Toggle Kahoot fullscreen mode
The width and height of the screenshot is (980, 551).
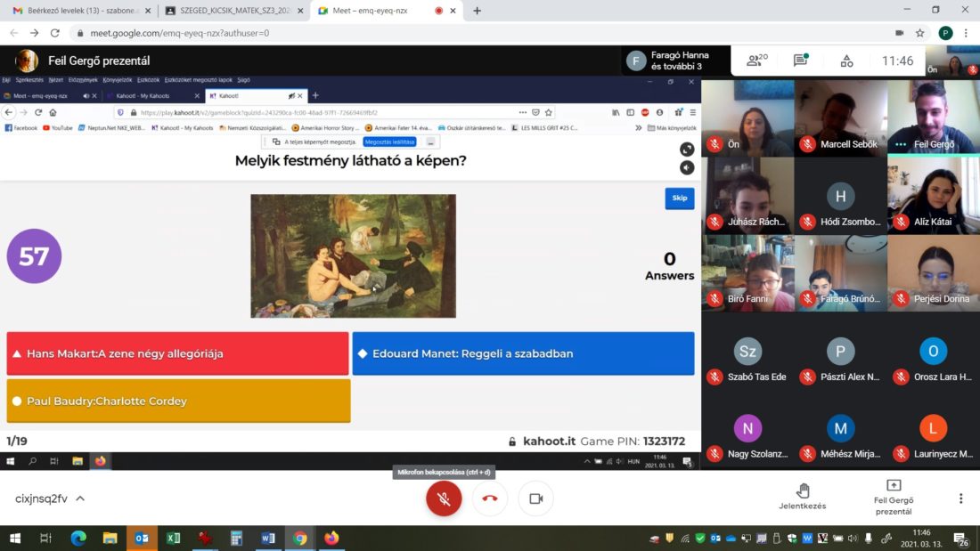[687, 150]
